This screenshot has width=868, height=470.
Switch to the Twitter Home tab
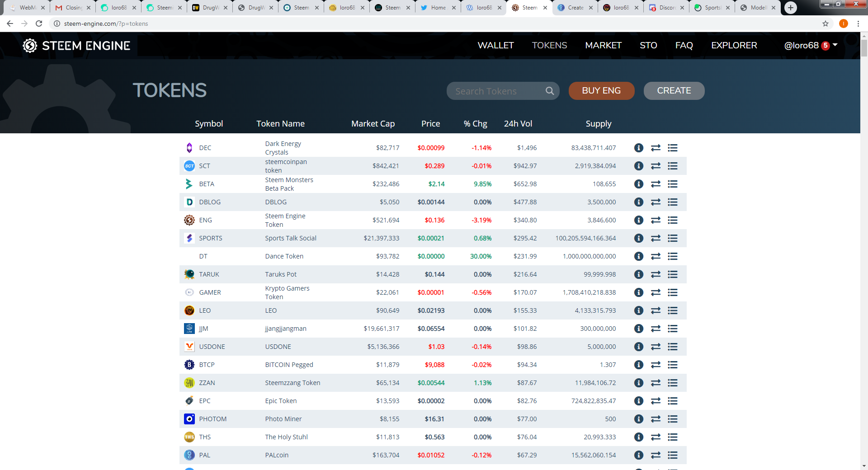438,8
